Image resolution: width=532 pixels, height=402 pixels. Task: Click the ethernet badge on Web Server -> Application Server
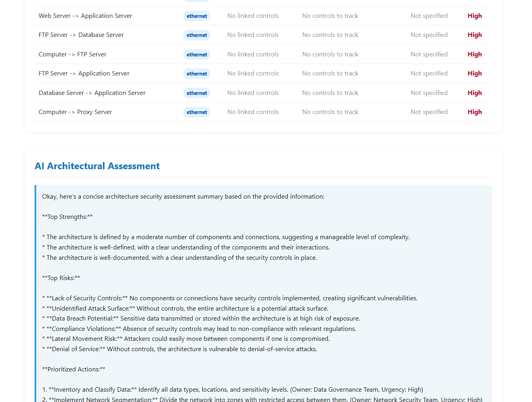[197, 16]
